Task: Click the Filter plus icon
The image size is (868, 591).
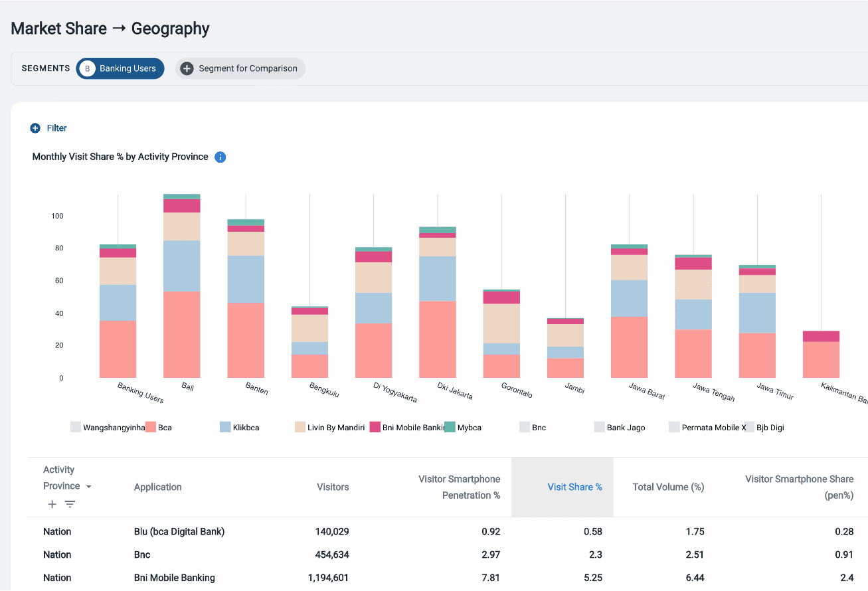Action: (35, 128)
